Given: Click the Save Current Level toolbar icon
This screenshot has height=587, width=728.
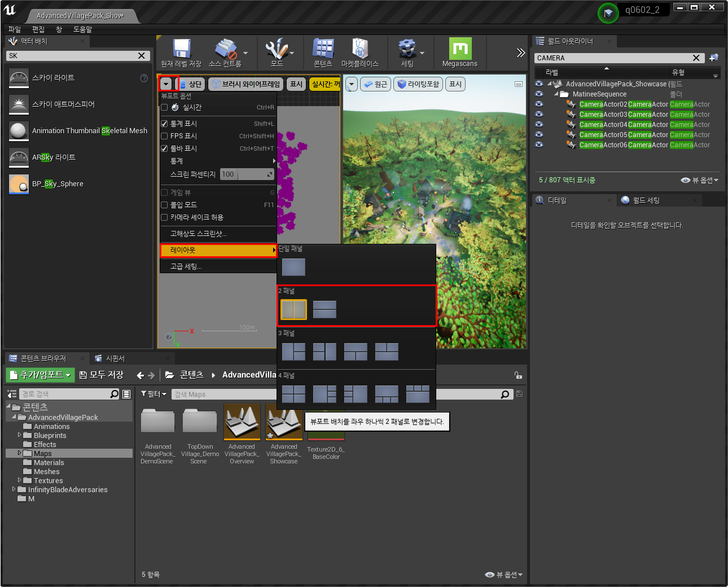Looking at the screenshot, I should [x=181, y=49].
